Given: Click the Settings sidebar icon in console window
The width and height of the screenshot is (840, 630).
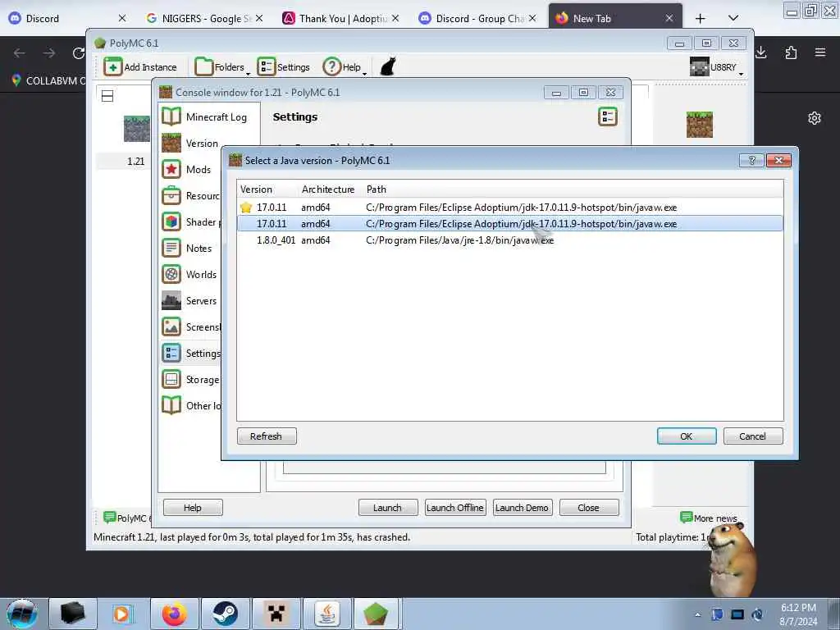Looking at the screenshot, I should point(171,353).
